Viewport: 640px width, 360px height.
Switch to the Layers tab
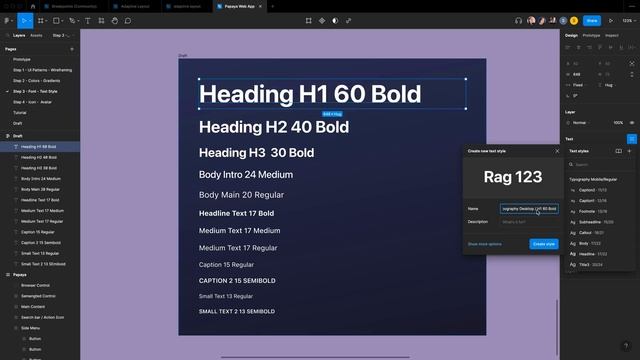coord(19,36)
